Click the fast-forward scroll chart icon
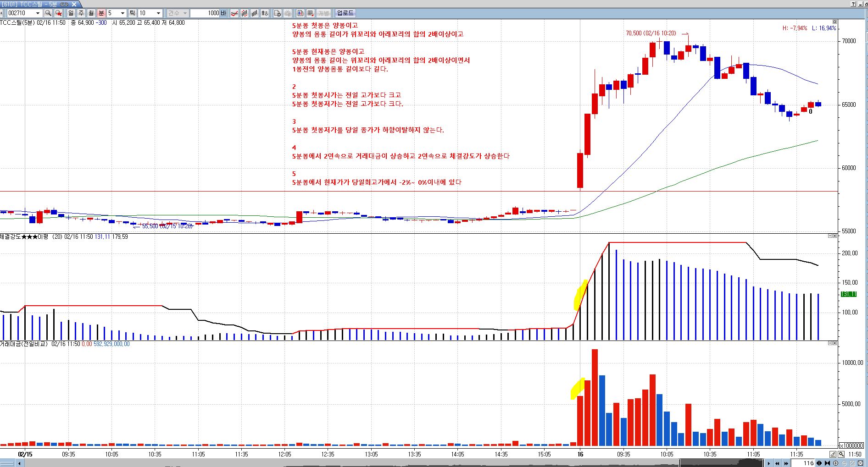This screenshot has height=467, width=868. coord(787,463)
